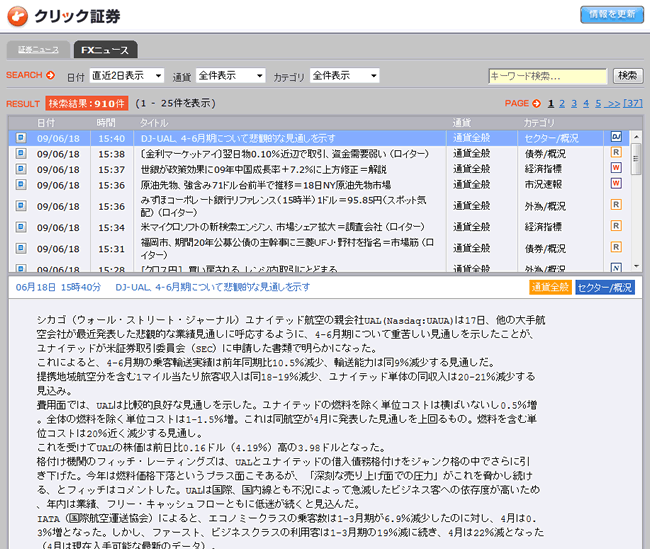
Task: Click the PAGE arrow icon
Action: coord(536,103)
